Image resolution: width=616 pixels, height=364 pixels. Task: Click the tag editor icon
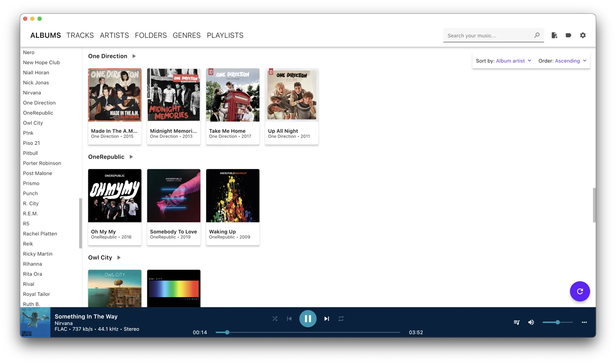568,35
